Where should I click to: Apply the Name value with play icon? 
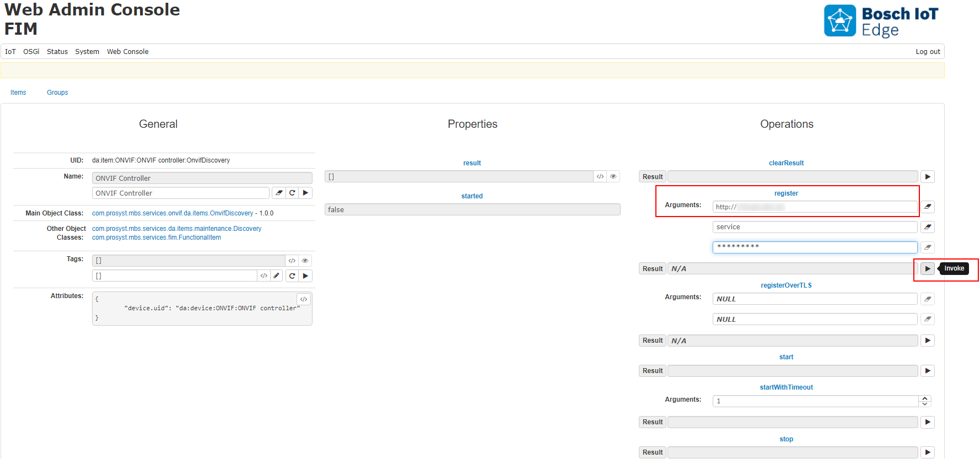click(x=305, y=193)
